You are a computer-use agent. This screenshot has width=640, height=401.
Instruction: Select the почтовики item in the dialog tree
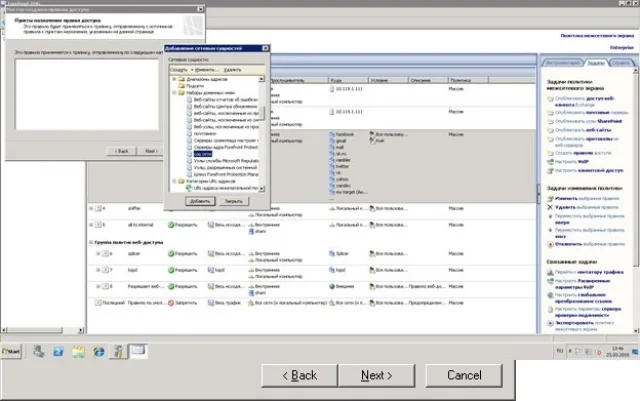click(x=205, y=134)
